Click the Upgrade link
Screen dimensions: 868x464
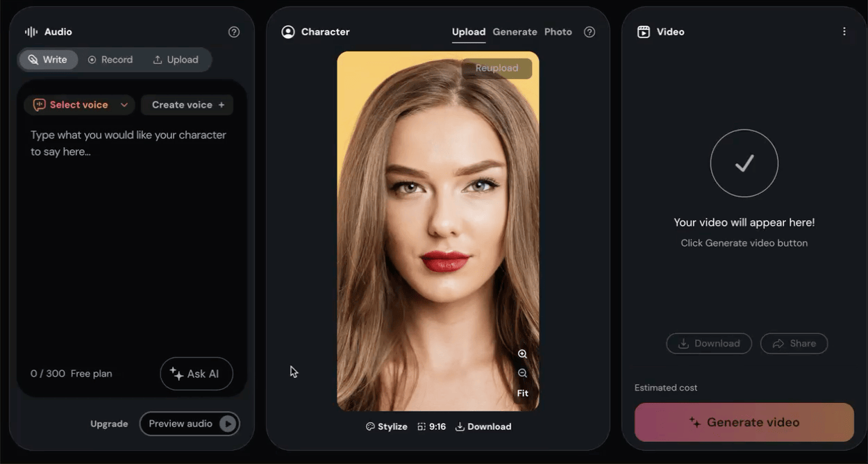click(x=109, y=424)
